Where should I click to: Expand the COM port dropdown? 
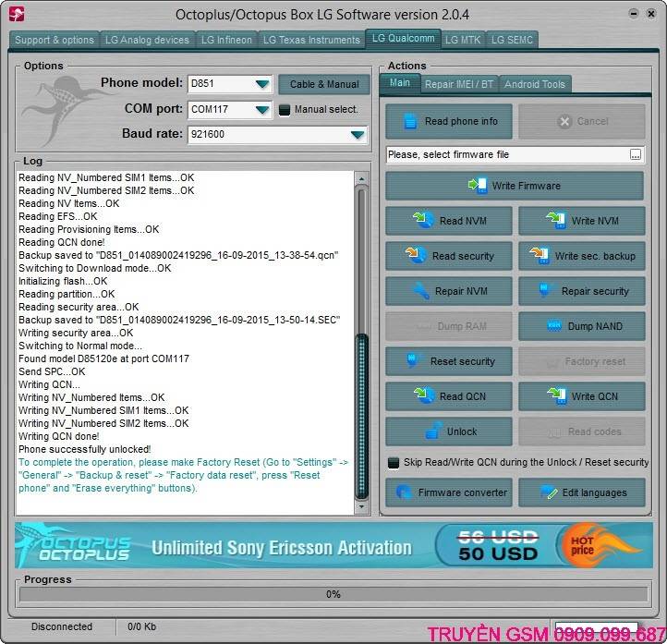pos(262,110)
